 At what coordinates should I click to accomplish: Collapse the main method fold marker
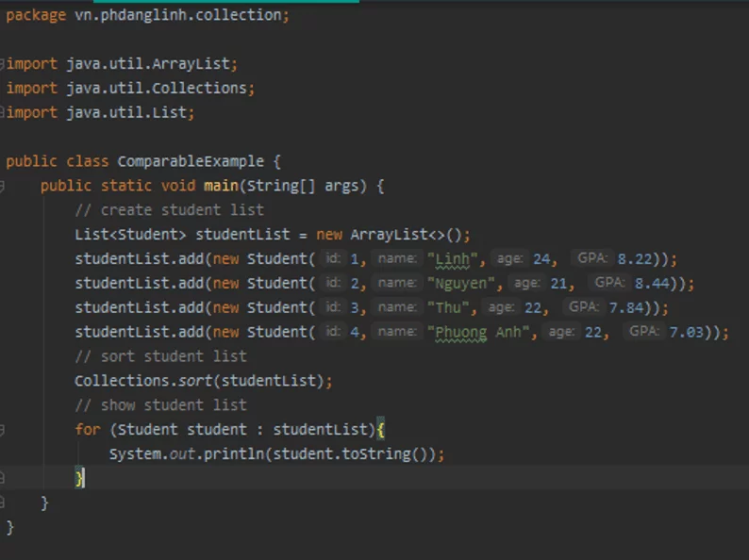point(3,186)
